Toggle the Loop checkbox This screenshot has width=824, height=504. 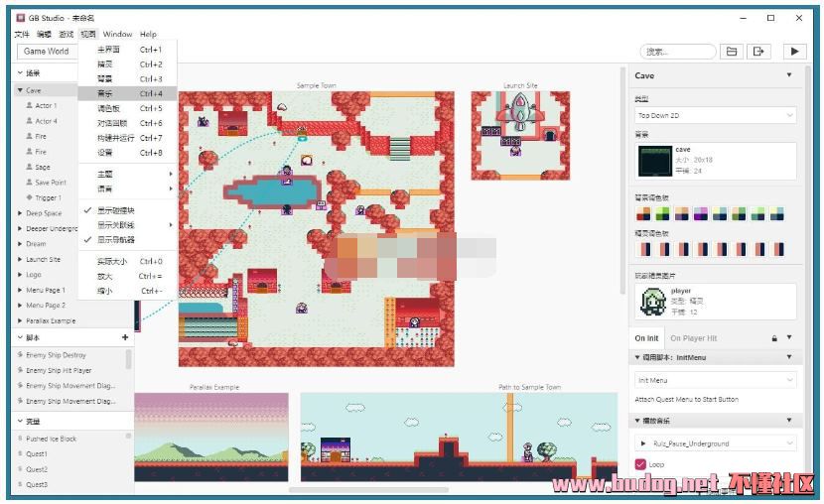coord(640,464)
